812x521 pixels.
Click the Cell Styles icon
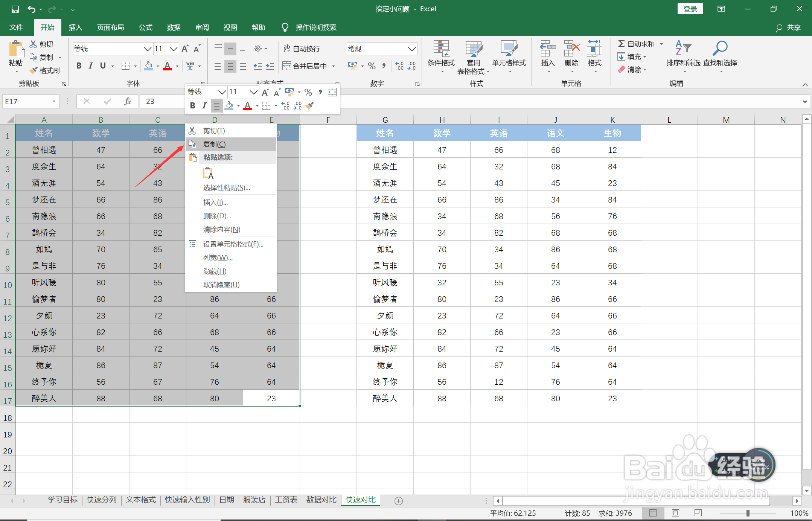[509, 49]
